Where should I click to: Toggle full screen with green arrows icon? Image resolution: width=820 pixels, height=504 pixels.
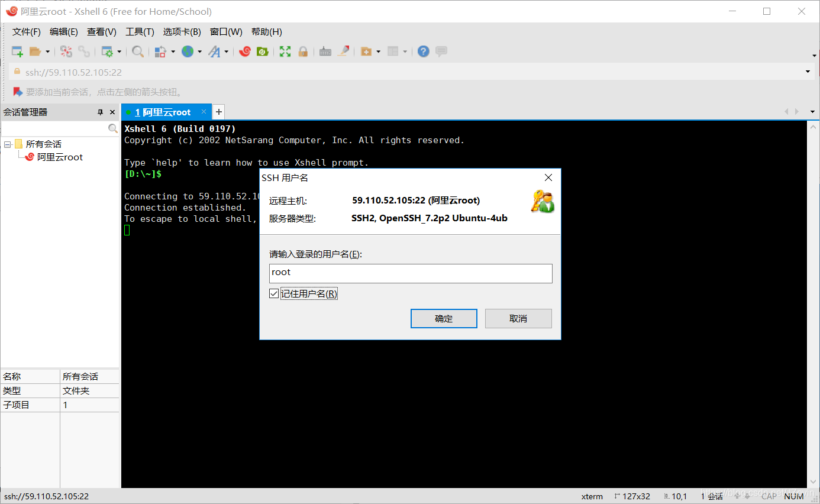coord(285,51)
